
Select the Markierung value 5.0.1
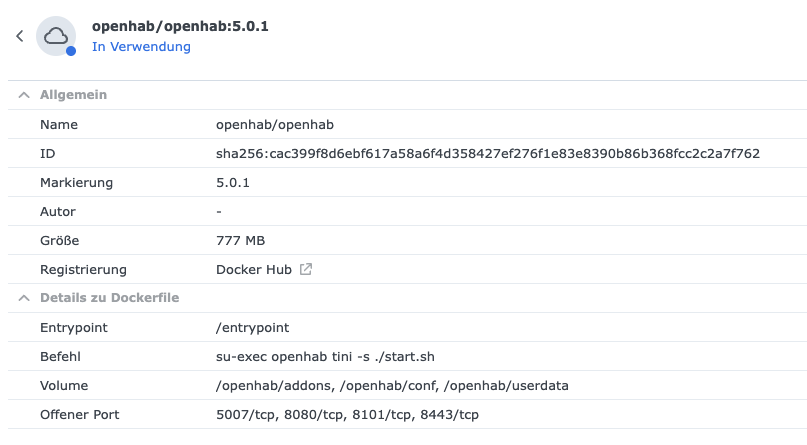pos(233,182)
